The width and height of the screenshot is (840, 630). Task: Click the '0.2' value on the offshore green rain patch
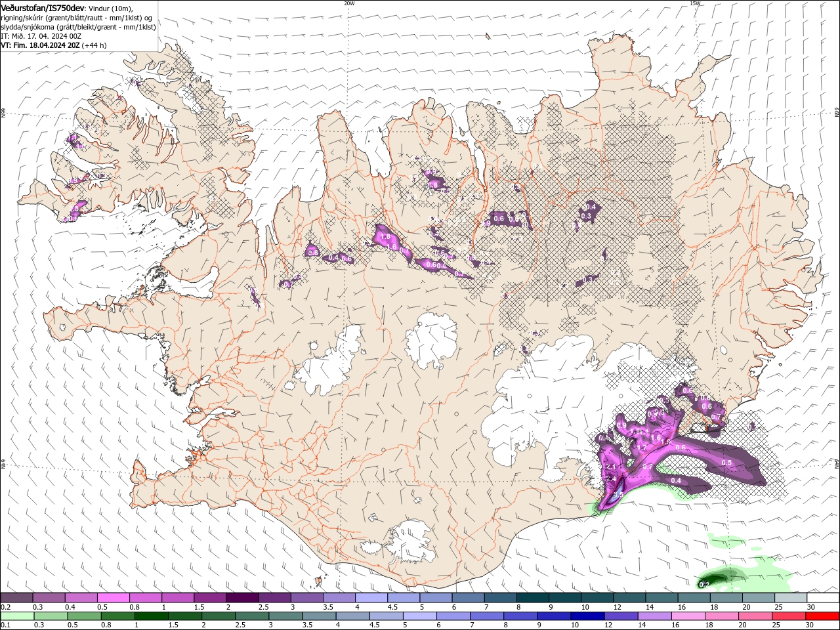click(x=704, y=584)
